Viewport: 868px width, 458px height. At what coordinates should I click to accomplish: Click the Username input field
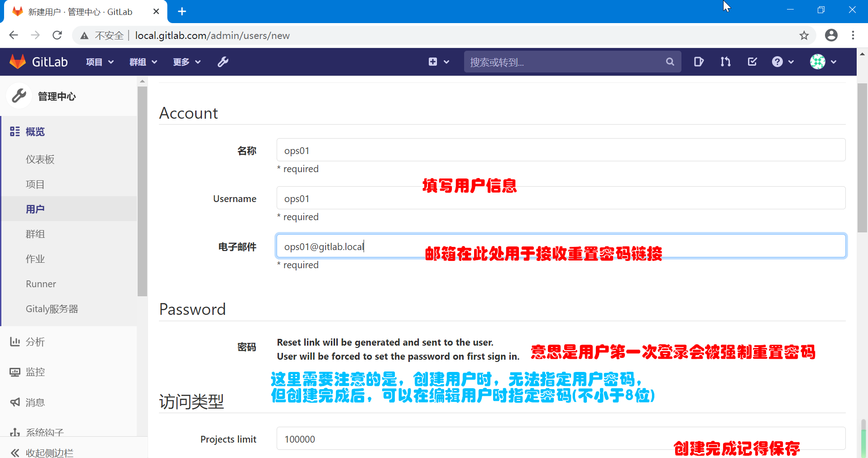[561, 198]
